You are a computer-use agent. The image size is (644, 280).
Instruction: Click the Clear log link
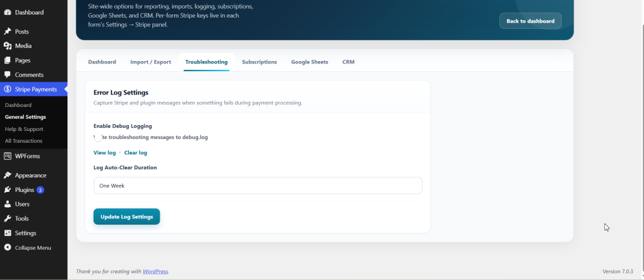pyautogui.click(x=136, y=152)
